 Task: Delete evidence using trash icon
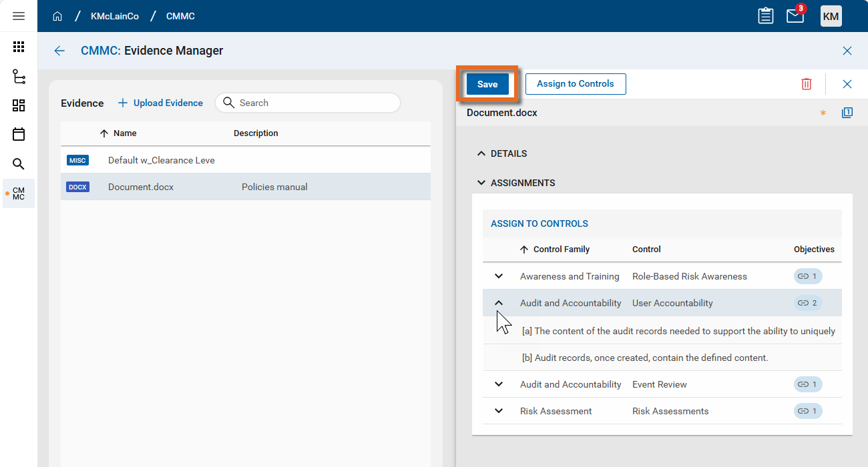(807, 84)
